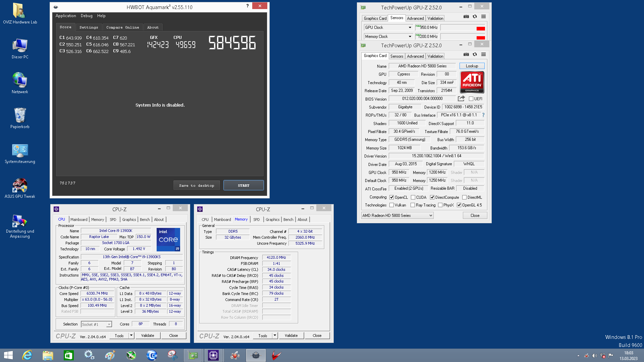
Task: Toggle PhysX checkbox in GPU-Z
Action: tap(440, 205)
